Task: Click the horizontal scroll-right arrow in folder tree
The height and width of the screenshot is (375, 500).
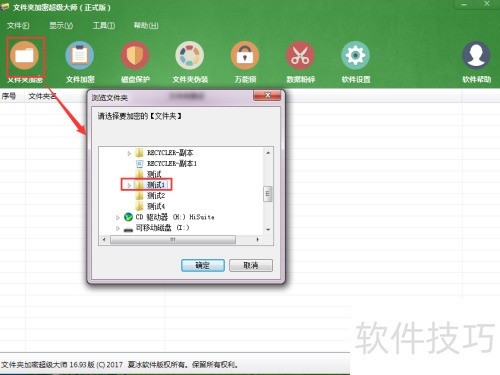Action: 257,240
